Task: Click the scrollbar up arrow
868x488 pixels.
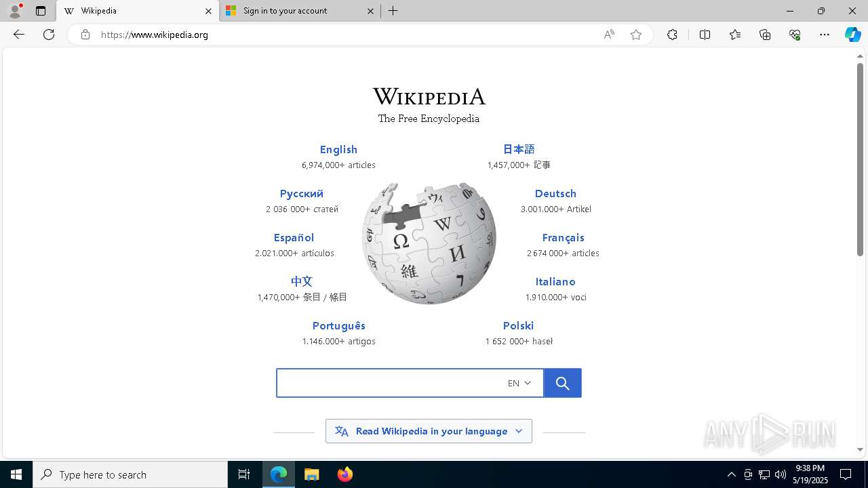Action: click(x=860, y=56)
